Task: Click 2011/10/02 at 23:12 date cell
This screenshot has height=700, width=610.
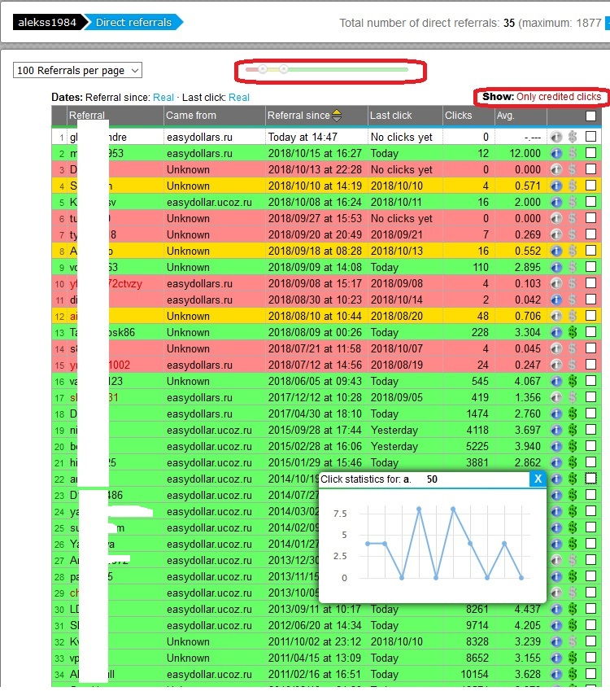Action: pos(315,642)
